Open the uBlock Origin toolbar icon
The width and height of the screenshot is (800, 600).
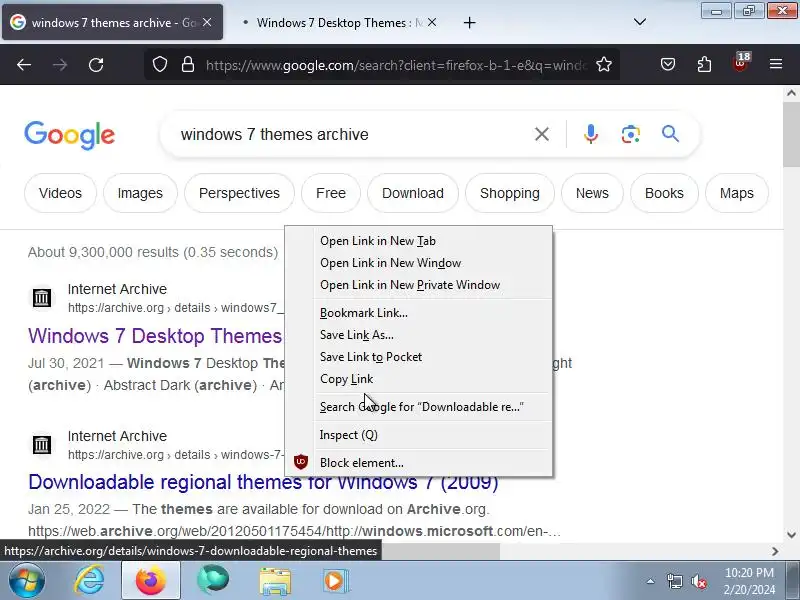click(x=741, y=64)
